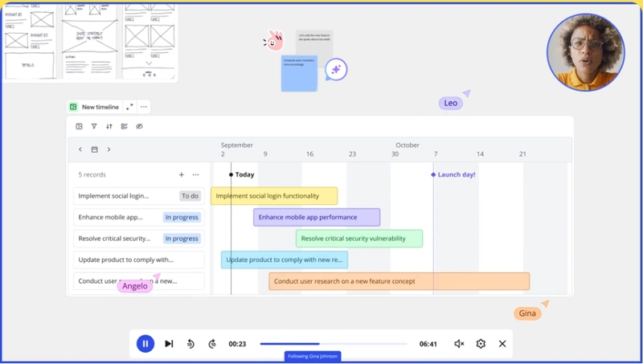Select Resolve critical security record row
Image resolution: width=643 pixels, height=364 pixels.
(138, 239)
